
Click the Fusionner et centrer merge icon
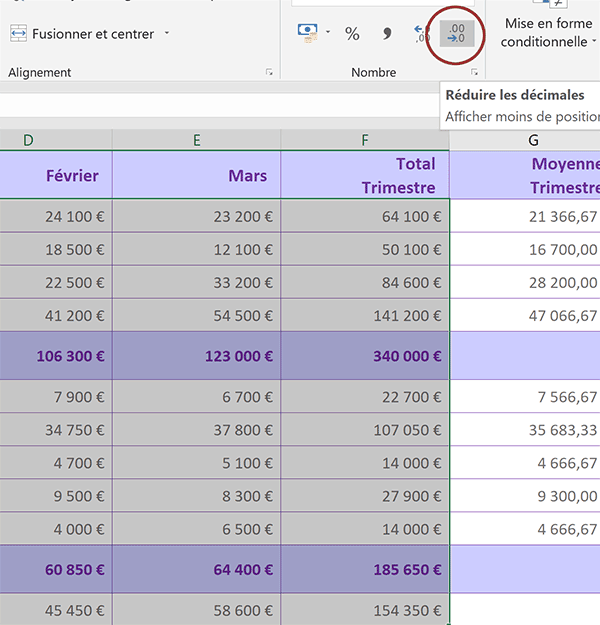tap(18, 33)
